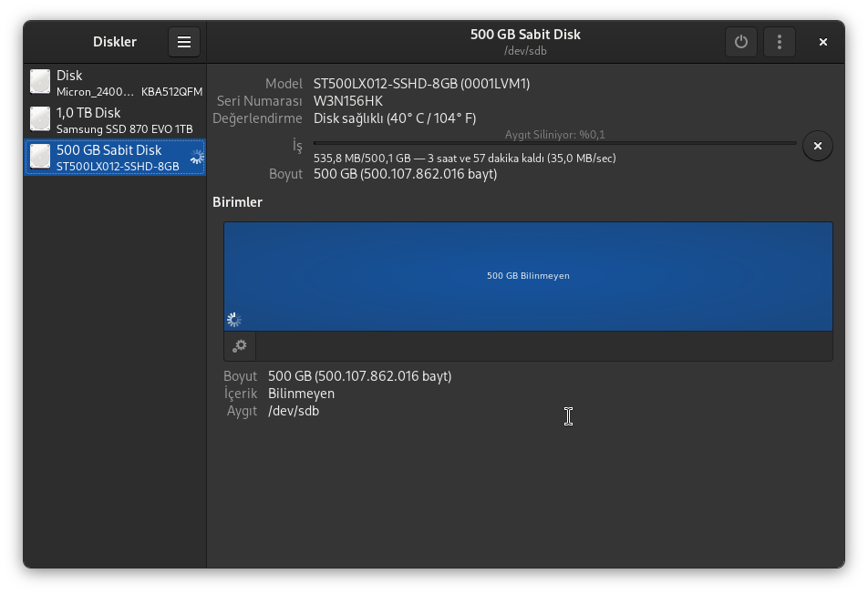Click the Micron disk drive icon
This screenshot has width=868, height=594.
[40, 82]
